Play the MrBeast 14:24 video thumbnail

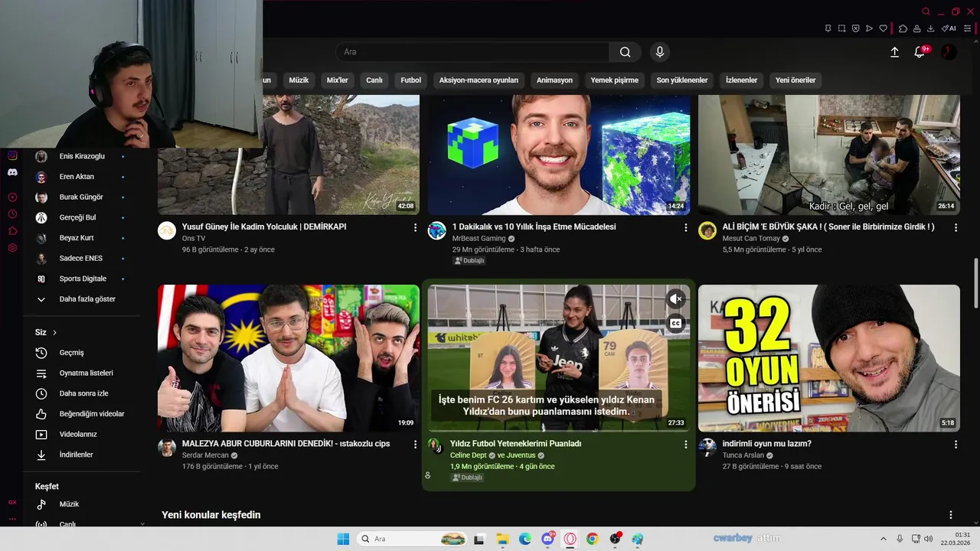pyautogui.click(x=559, y=155)
